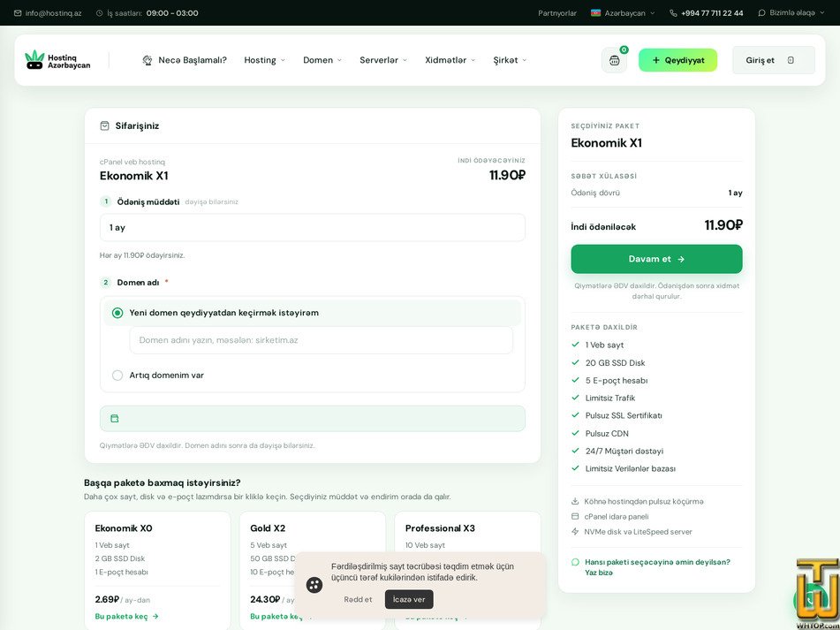Open the Partnyorlar link
The height and width of the screenshot is (630, 840).
coord(557,13)
